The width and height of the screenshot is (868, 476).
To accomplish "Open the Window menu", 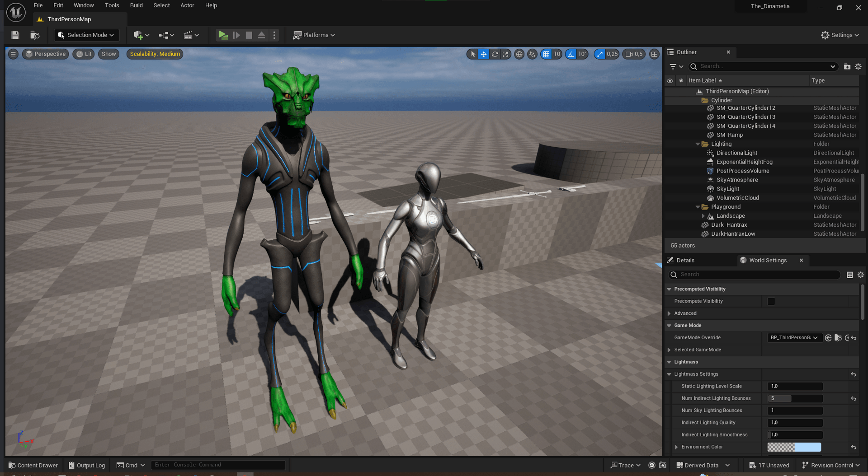I will tap(84, 5).
